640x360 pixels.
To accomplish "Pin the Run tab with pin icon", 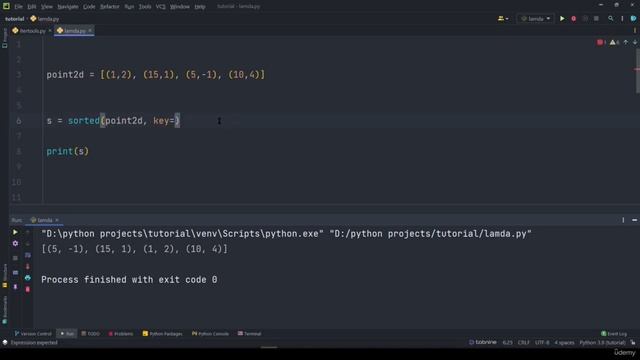I will pyautogui.click(x=15, y=287).
